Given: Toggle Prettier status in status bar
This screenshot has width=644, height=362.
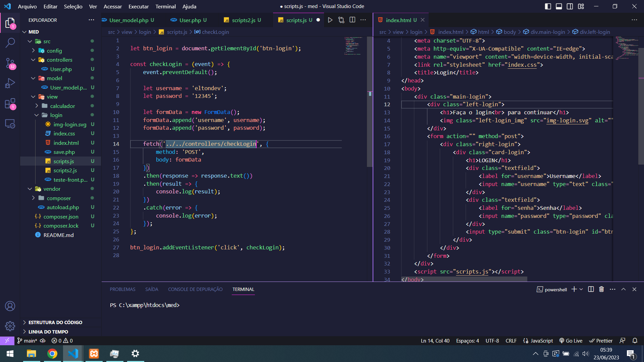Looking at the screenshot, I should point(601,341).
